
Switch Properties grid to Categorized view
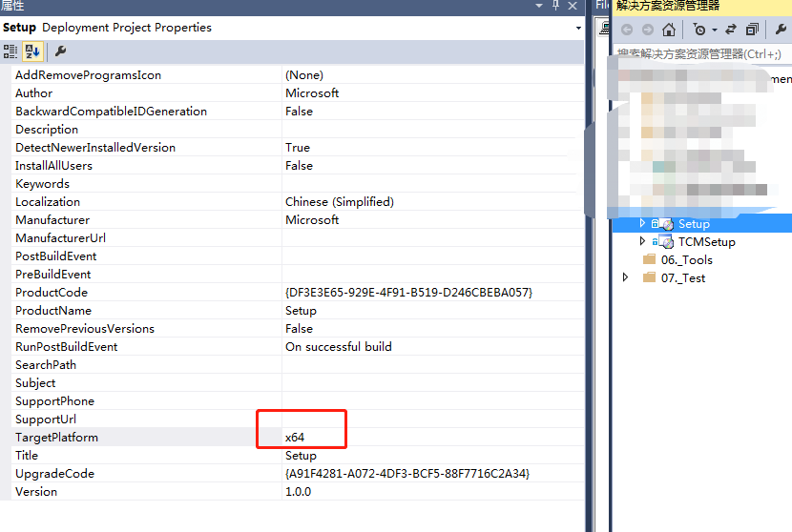pos(10,51)
